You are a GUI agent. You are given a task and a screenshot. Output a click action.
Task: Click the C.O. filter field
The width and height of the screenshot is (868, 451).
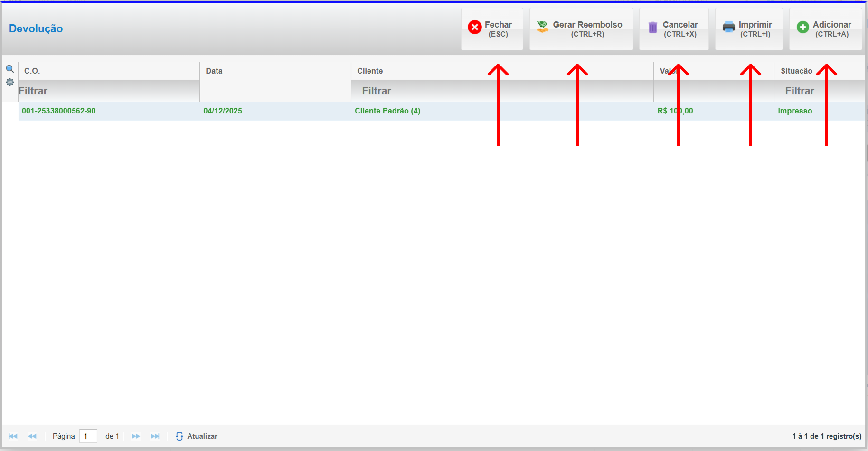point(108,91)
